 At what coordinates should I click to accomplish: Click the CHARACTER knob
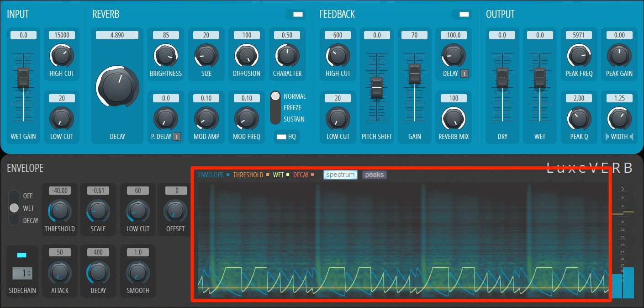pos(287,56)
